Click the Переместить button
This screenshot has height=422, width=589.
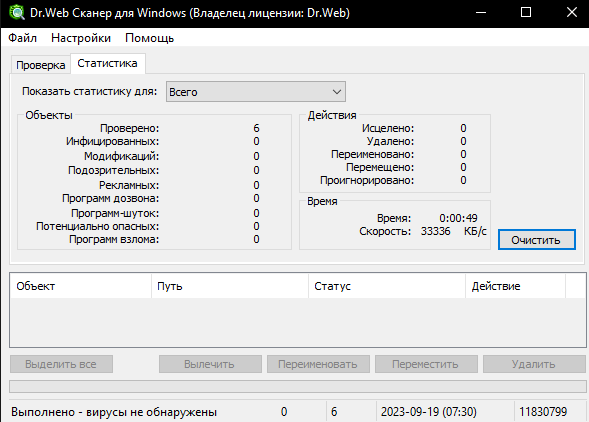click(426, 364)
